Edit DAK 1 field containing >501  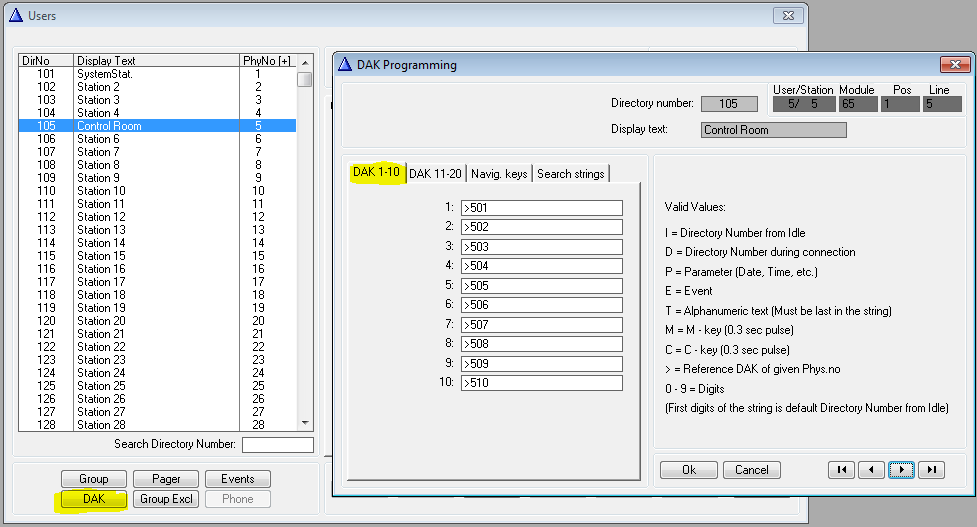point(541,208)
